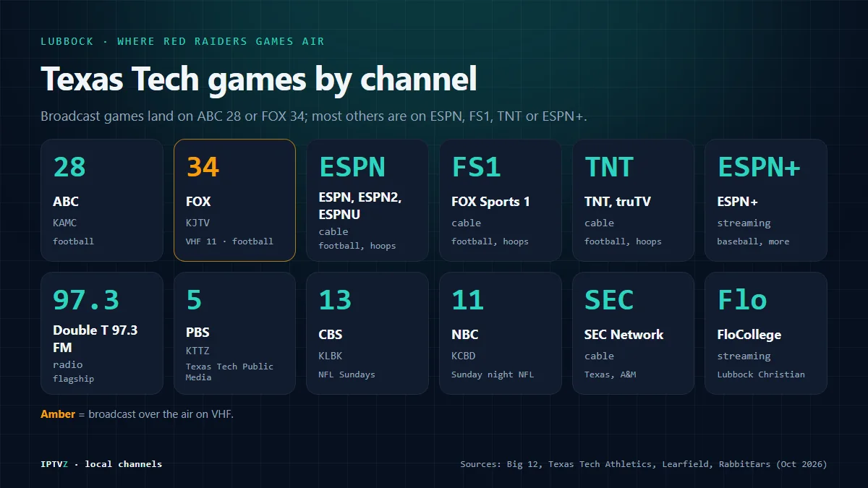Select the "radio" label
This screenshot has height=488, width=868.
pos(68,364)
